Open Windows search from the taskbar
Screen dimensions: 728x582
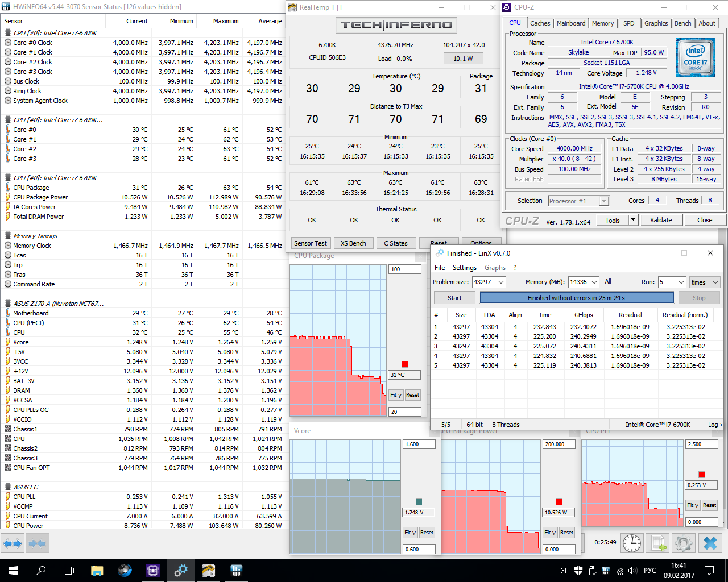click(41, 571)
